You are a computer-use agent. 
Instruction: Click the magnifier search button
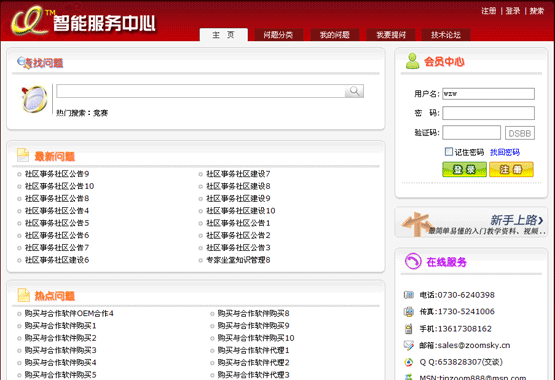354,91
